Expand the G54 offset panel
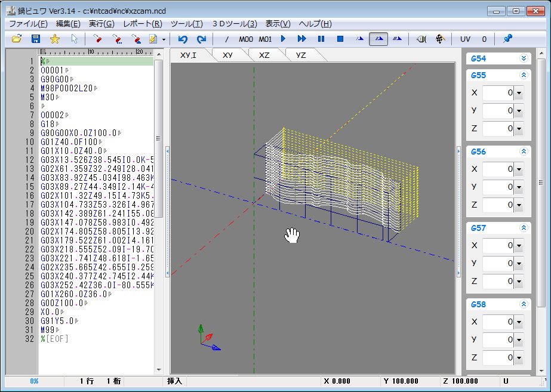The image size is (551, 392). [524, 58]
